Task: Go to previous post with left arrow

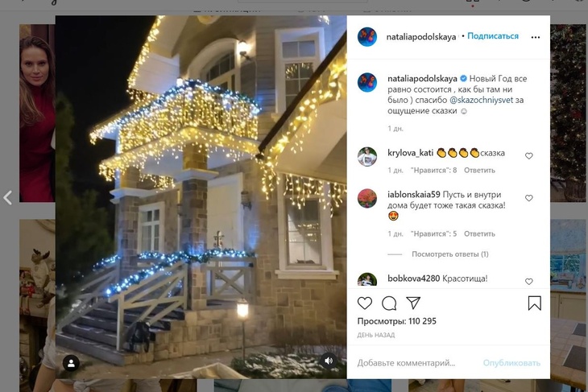Action: pyautogui.click(x=8, y=197)
